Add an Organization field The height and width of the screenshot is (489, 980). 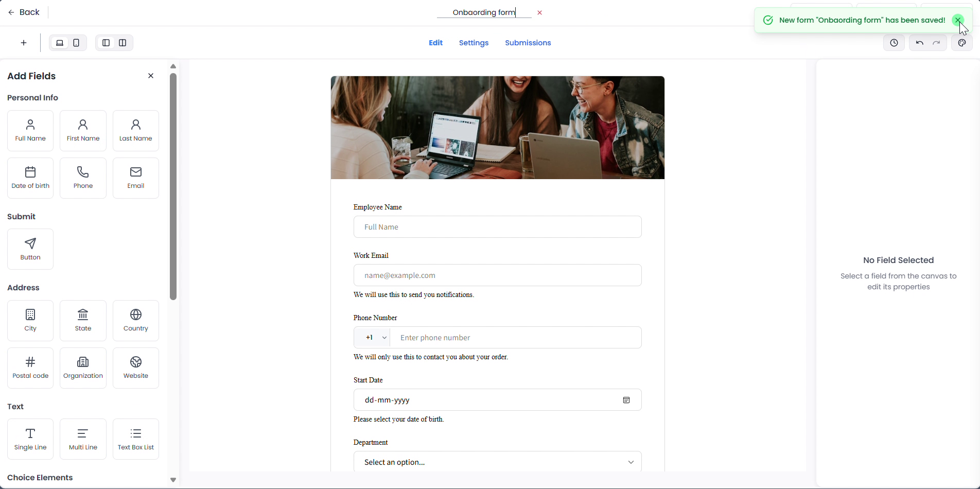pyautogui.click(x=83, y=368)
